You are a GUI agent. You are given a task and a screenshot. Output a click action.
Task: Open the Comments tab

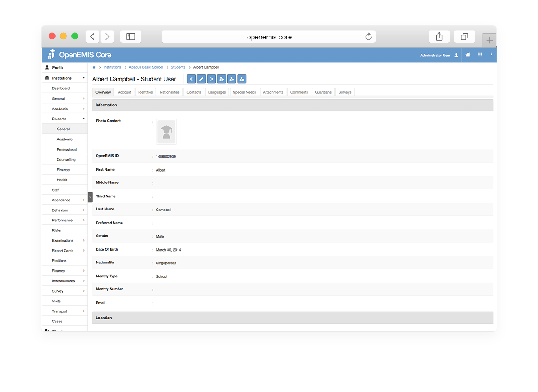coord(299,92)
